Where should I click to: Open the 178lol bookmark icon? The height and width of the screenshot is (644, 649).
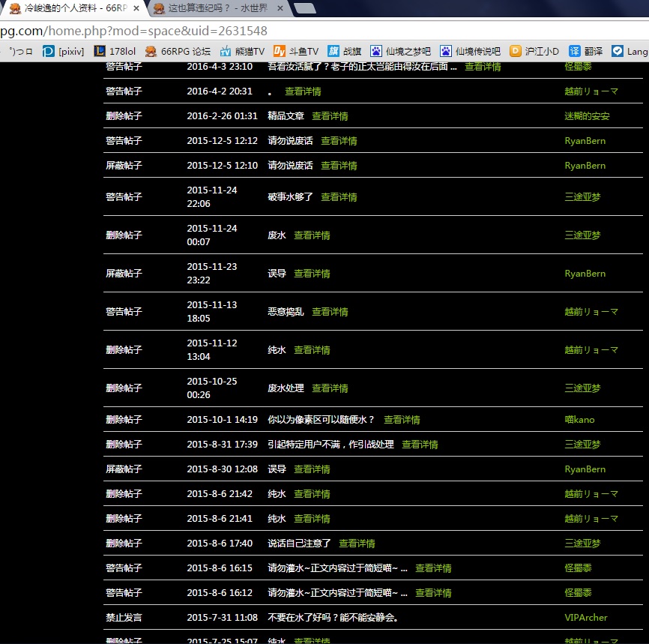[x=100, y=51]
